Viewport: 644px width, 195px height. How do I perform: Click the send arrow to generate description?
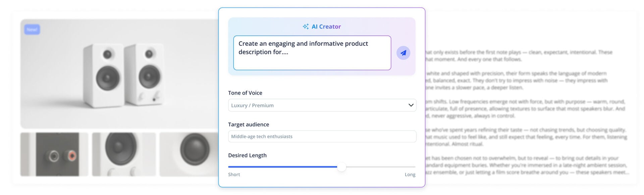coord(403,53)
